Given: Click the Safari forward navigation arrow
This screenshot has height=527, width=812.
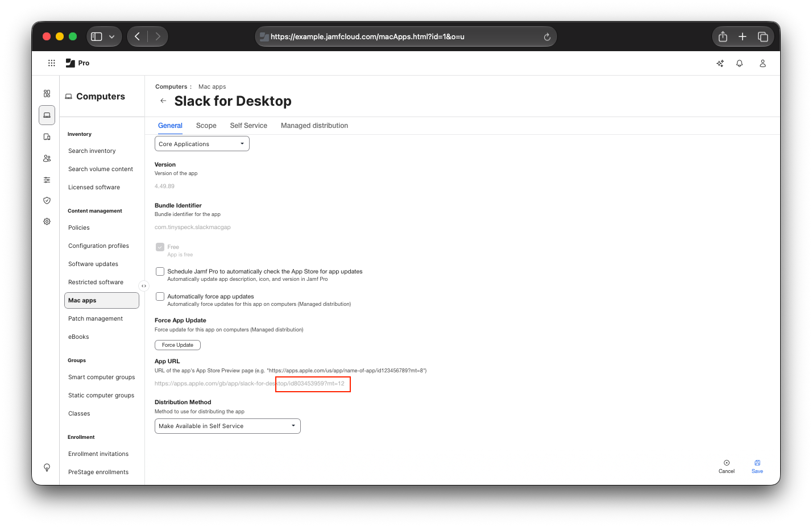Looking at the screenshot, I should point(158,36).
